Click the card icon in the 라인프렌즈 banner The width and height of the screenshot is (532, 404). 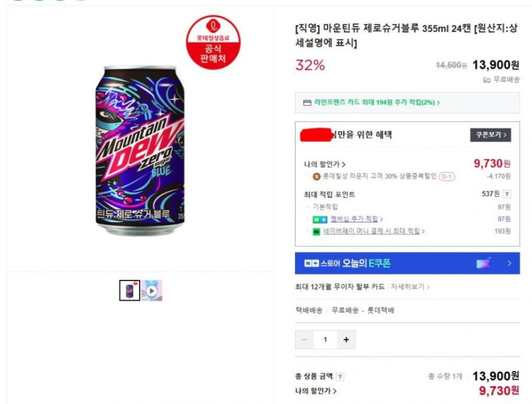307,103
